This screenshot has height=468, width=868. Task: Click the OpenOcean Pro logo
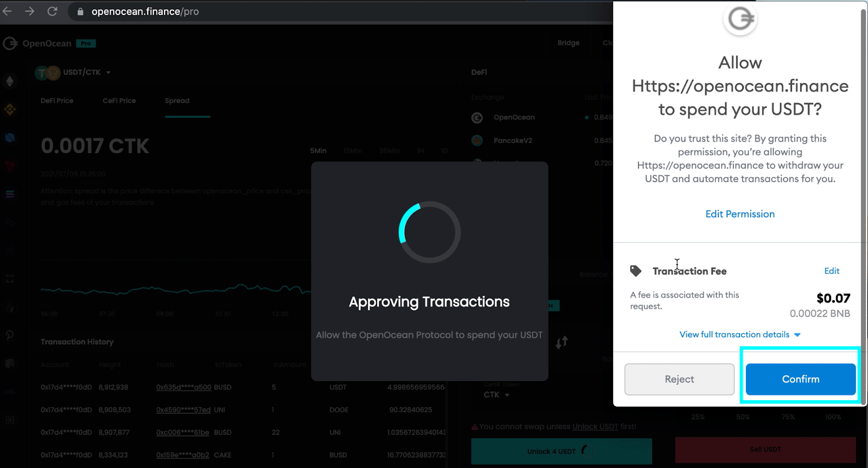[x=49, y=43]
